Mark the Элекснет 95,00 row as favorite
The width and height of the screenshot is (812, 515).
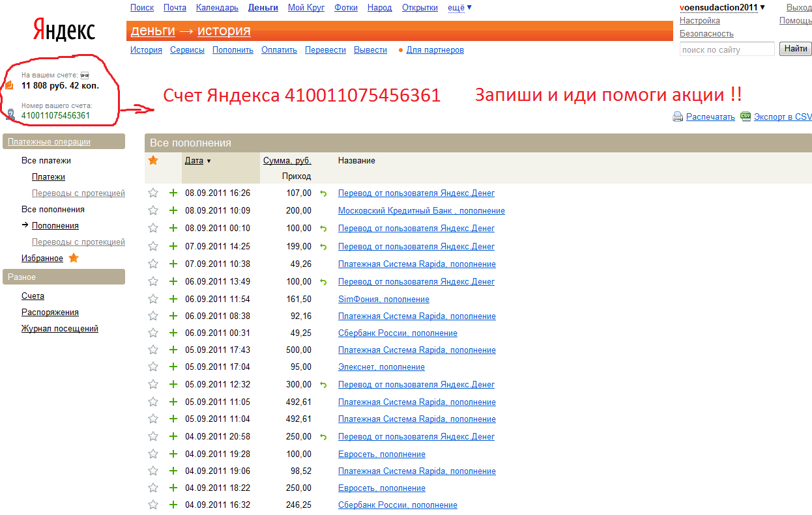pos(153,367)
